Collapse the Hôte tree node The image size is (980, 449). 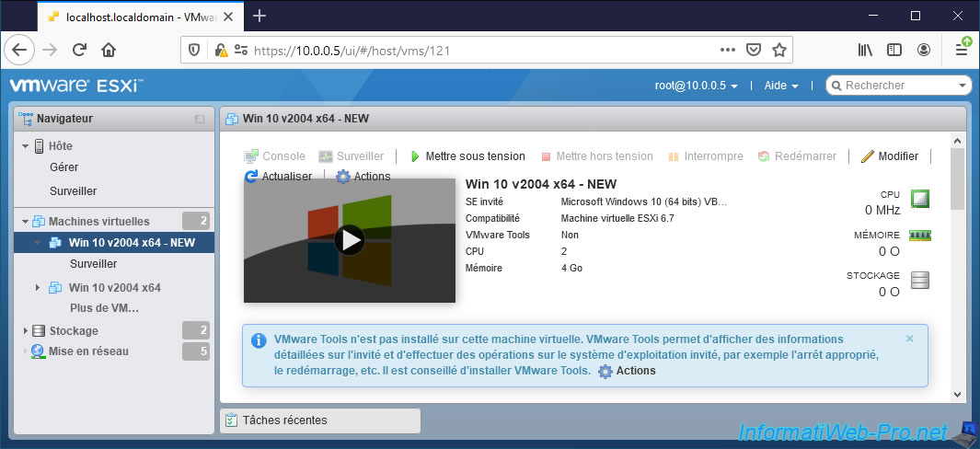tap(26, 146)
